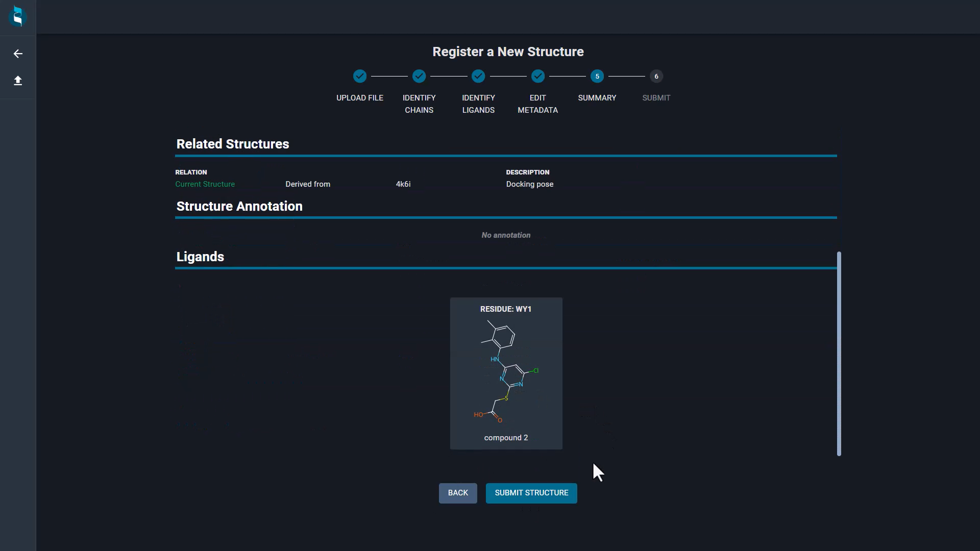Click the Upload File step checkmark
Viewport: 980px width, 551px height.
tap(360, 77)
